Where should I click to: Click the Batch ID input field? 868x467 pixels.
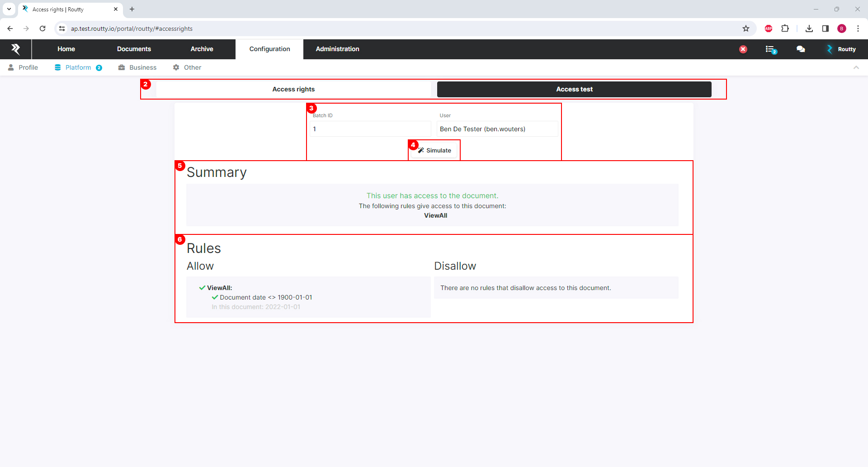(x=370, y=129)
